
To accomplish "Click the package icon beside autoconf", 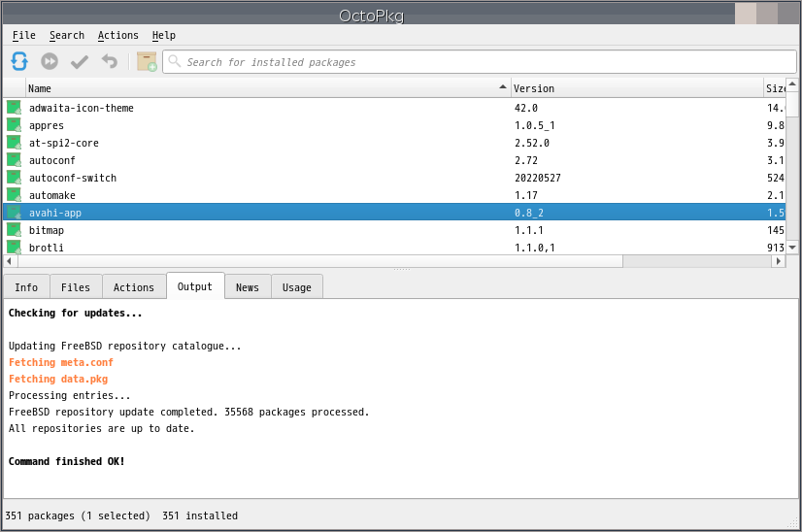I will tap(14, 159).
